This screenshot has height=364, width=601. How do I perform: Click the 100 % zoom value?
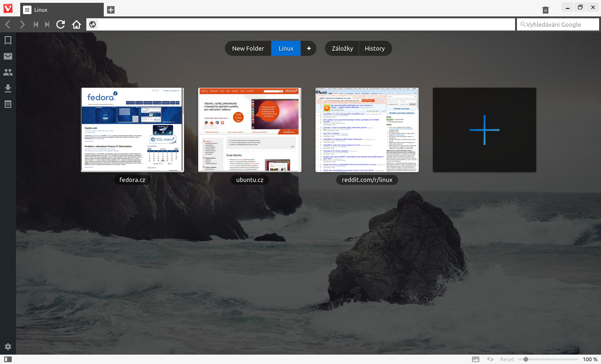(x=590, y=359)
